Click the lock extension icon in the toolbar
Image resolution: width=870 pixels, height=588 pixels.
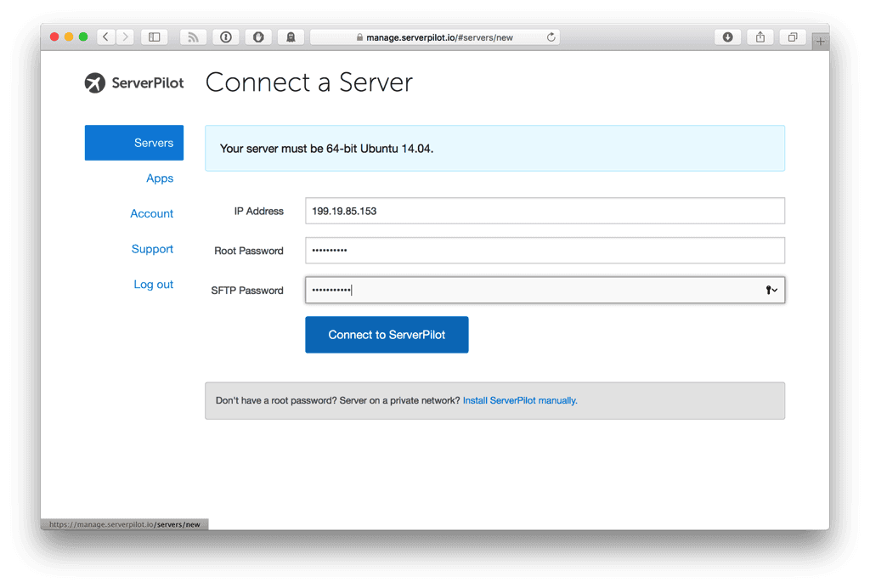[x=290, y=37]
